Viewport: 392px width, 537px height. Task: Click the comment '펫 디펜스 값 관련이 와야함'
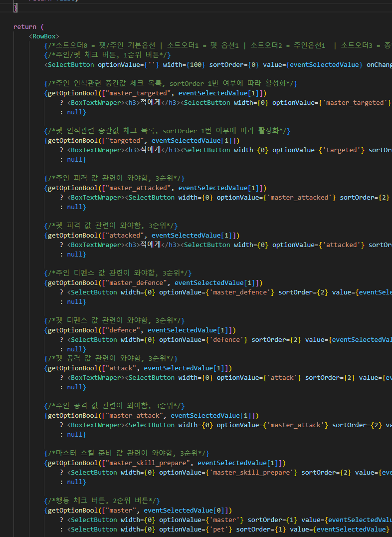point(114,320)
